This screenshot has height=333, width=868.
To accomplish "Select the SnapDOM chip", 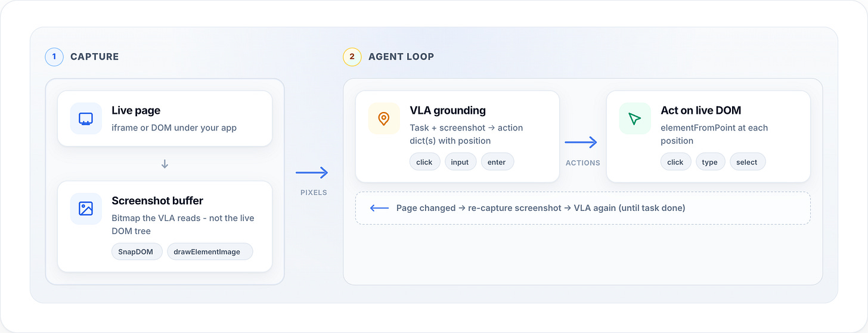I will point(137,251).
